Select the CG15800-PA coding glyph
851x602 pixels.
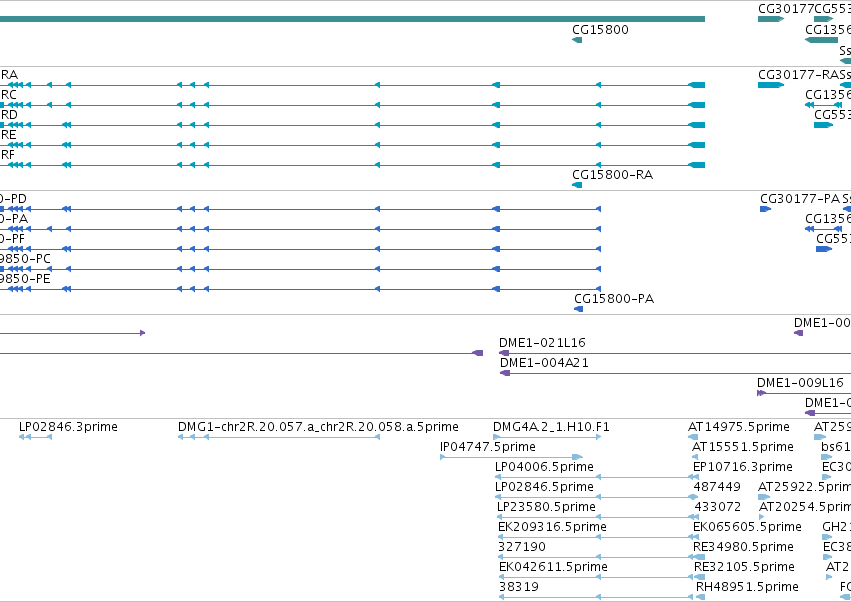tap(579, 309)
